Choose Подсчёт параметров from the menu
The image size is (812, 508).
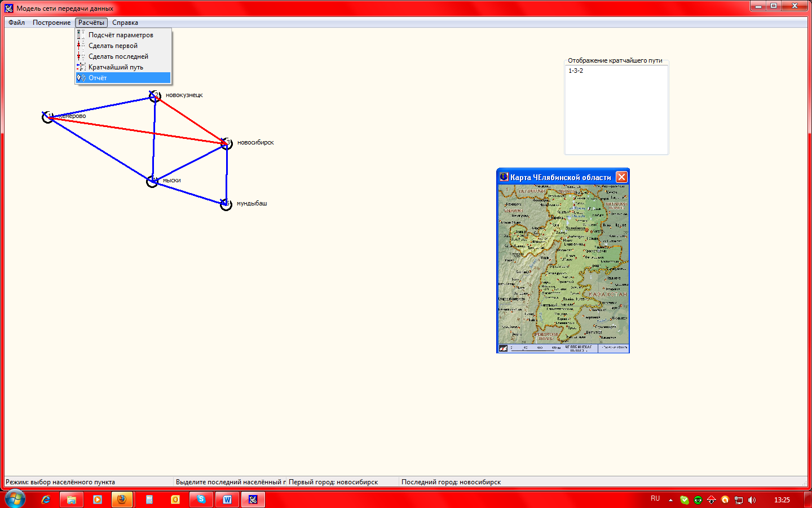(x=123, y=35)
